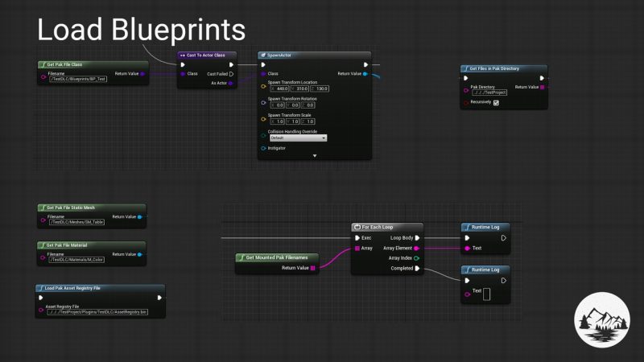This screenshot has width=644, height=362.
Task: Select the Get Mounted Pak Filenames node title
Action: pos(277,257)
